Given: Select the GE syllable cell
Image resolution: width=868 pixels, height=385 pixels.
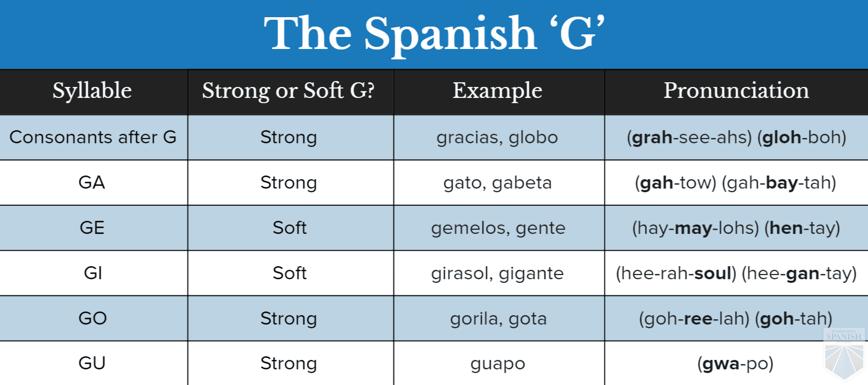Looking at the screenshot, I should 92,228.
